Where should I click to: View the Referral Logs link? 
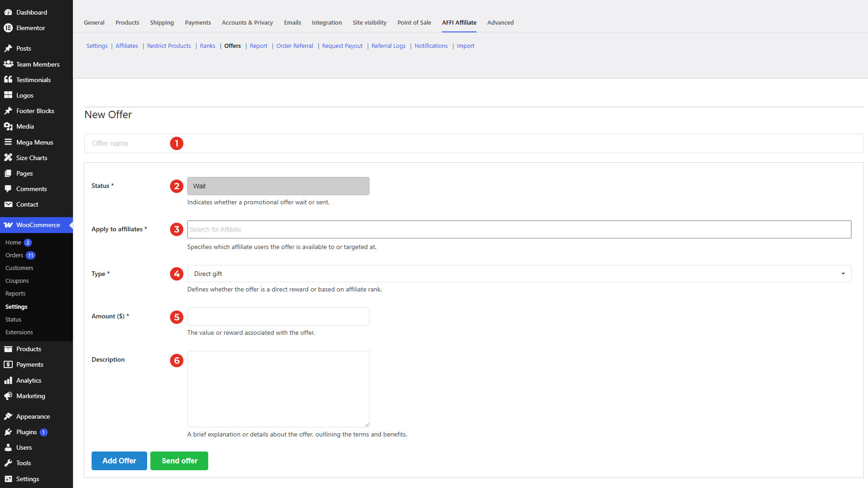click(x=389, y=46)
